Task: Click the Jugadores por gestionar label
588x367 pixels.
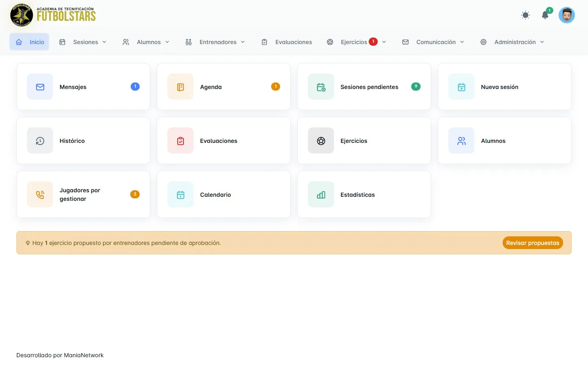Action: [80, 195]
